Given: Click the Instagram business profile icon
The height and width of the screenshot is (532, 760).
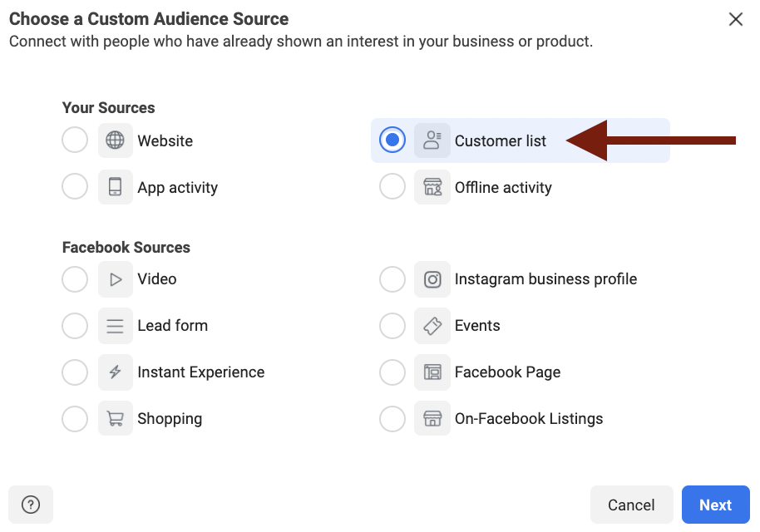Looking at the screenshot, I should pyautogui.click(x=432, y=279).
